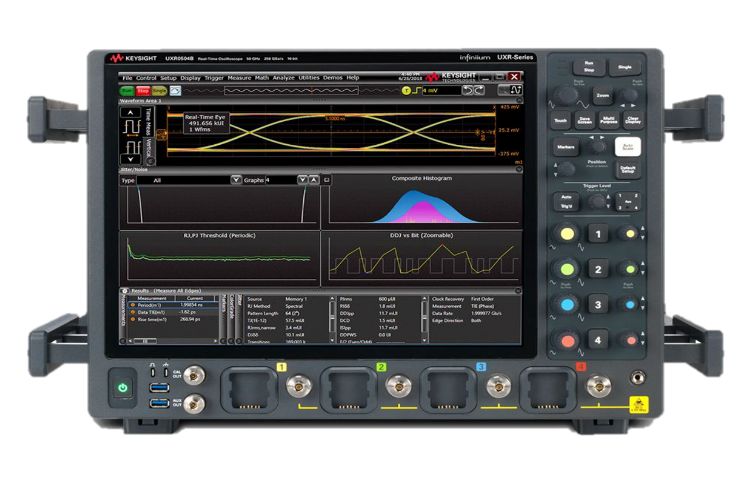Image resolution: width=750 pixels, height=480 pixels.
Task: Click the waveform icon at toolbar right end
Action: click(x=516, y=90)
